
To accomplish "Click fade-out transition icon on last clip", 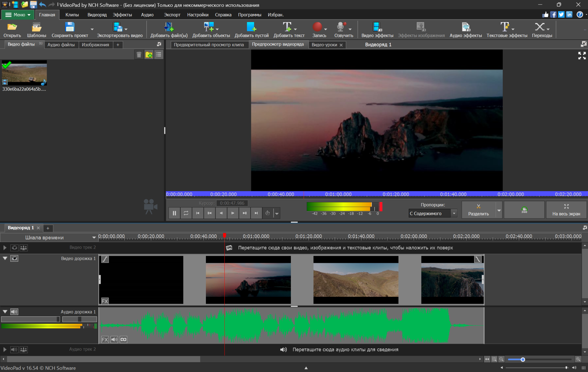I will [x=478, y=259].
